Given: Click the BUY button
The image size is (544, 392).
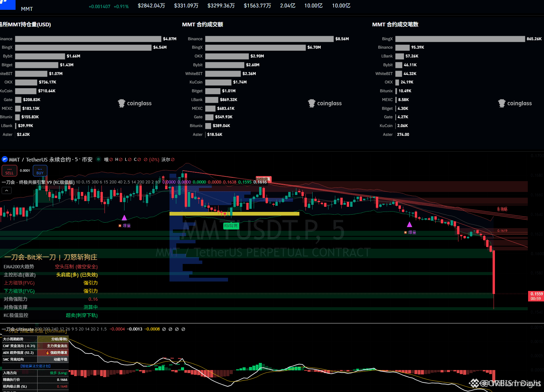Looking at the screenshot, I should click(40, 171).
